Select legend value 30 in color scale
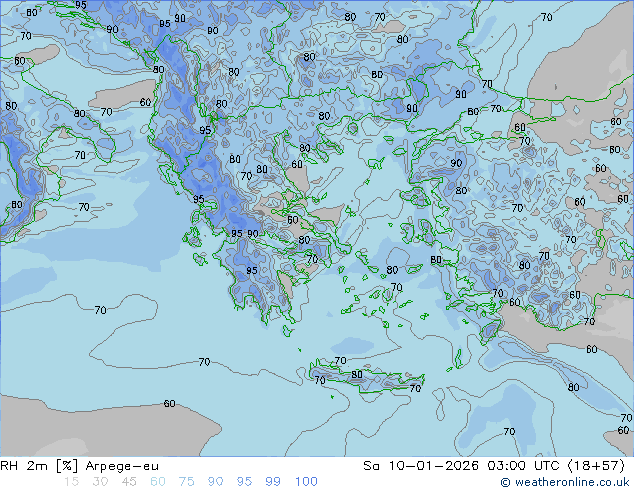The width and height of the screenshot is (634, 490). tap(100, 482)
